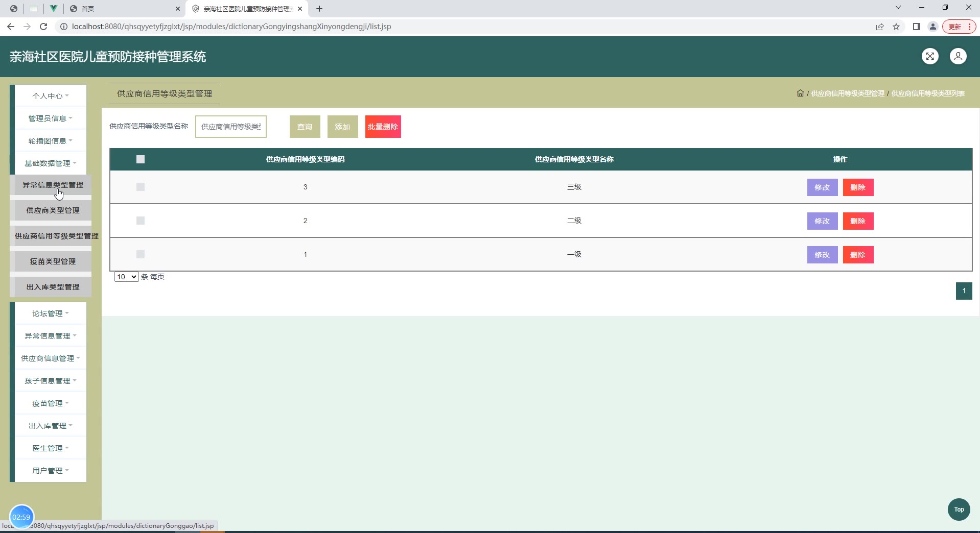Open 出入库类型管理 submenu item
This screenshot has width=980, height=533.
(x=53, y=287)
